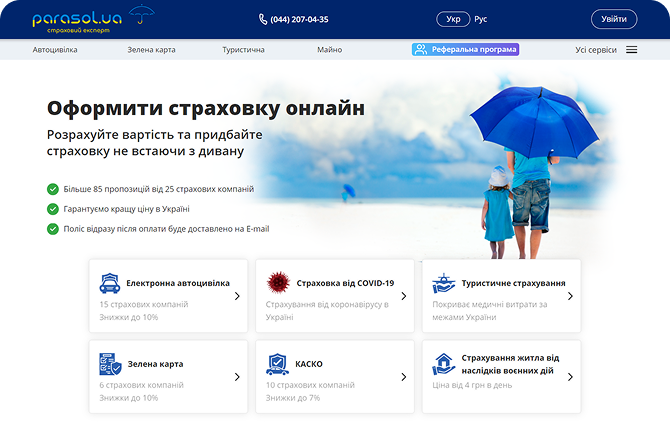Click text Поліс відразу після оплати

(166, 229)
